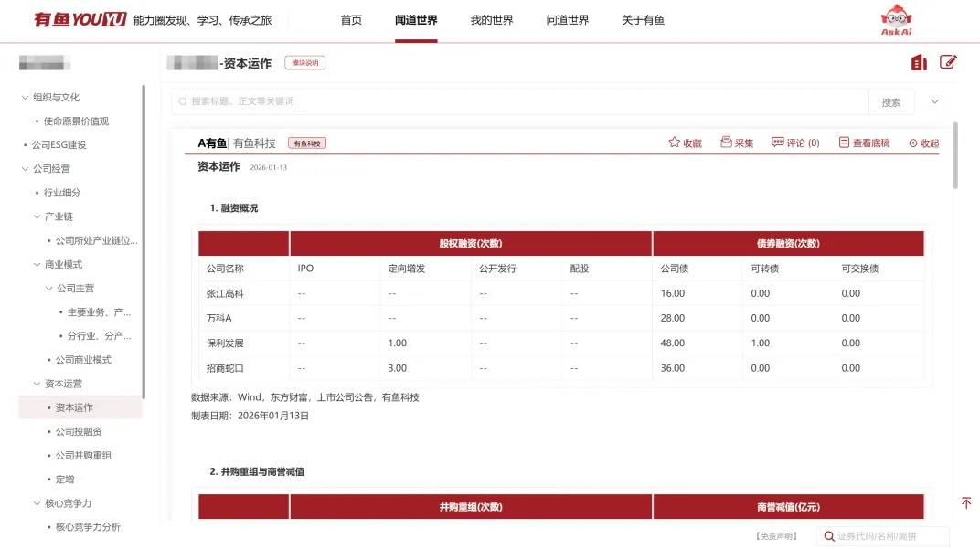Collapse 产业链 tree node

37,216
